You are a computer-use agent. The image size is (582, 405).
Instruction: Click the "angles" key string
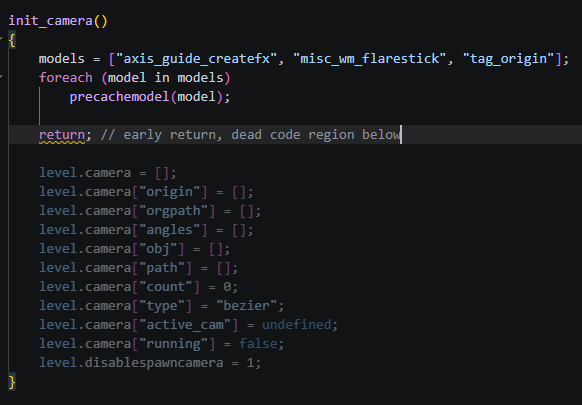click(170, 229)
